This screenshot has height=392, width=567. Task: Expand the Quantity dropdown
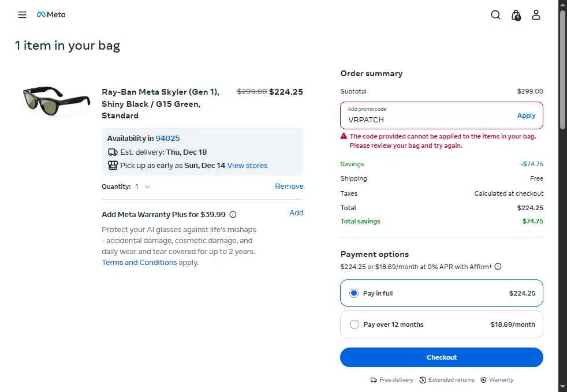coord(143,186)
